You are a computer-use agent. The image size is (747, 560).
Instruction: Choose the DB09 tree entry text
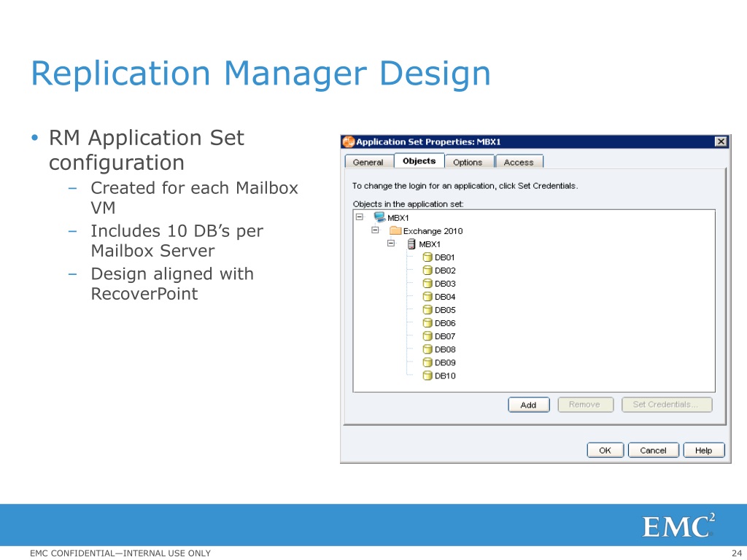445,362
